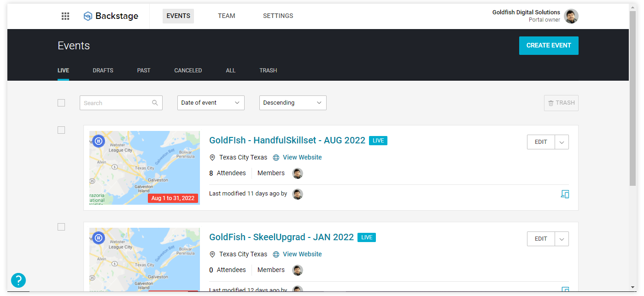
Task: Open GoldFish - SkeelUpgrad - JAN 2022 title
Action: click(x=281, y=237)
